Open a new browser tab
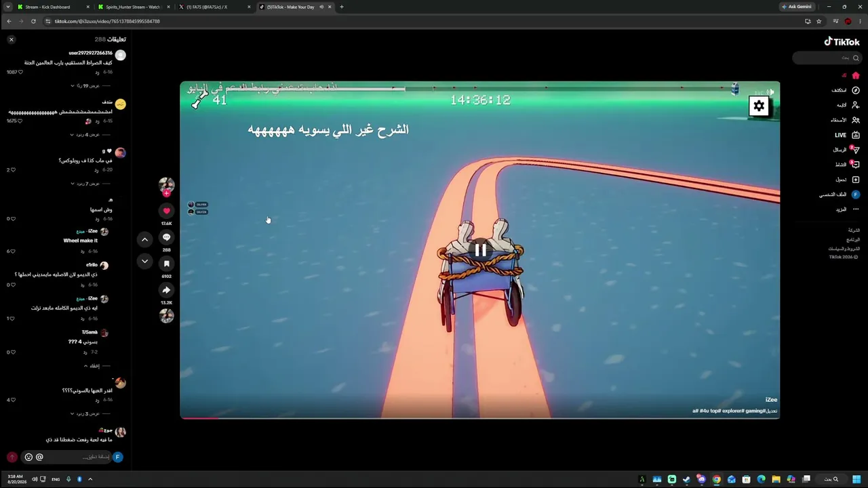This screenshot has width=868, height=488. pyautogui.click(x=341, y=7)
